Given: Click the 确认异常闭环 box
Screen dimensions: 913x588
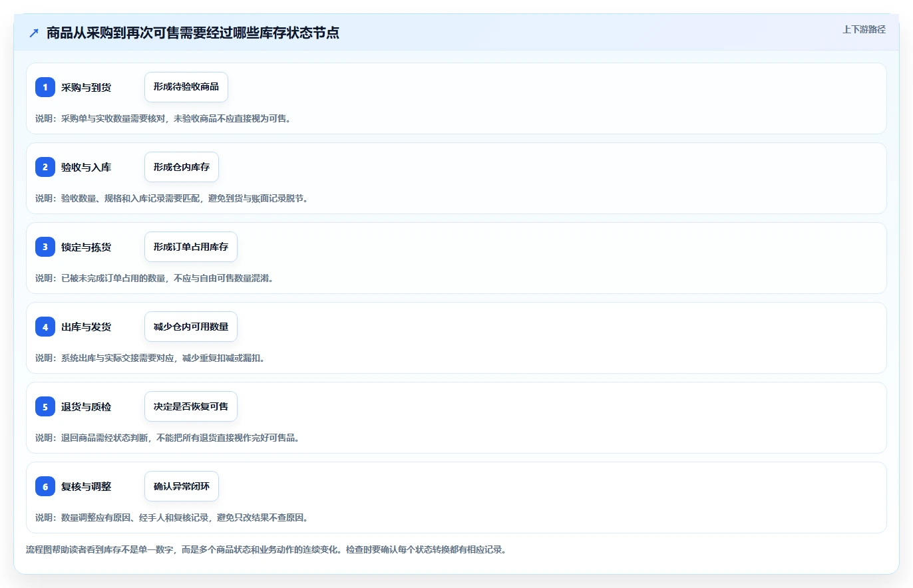Looking at the screenshot, I should point(182,486).
